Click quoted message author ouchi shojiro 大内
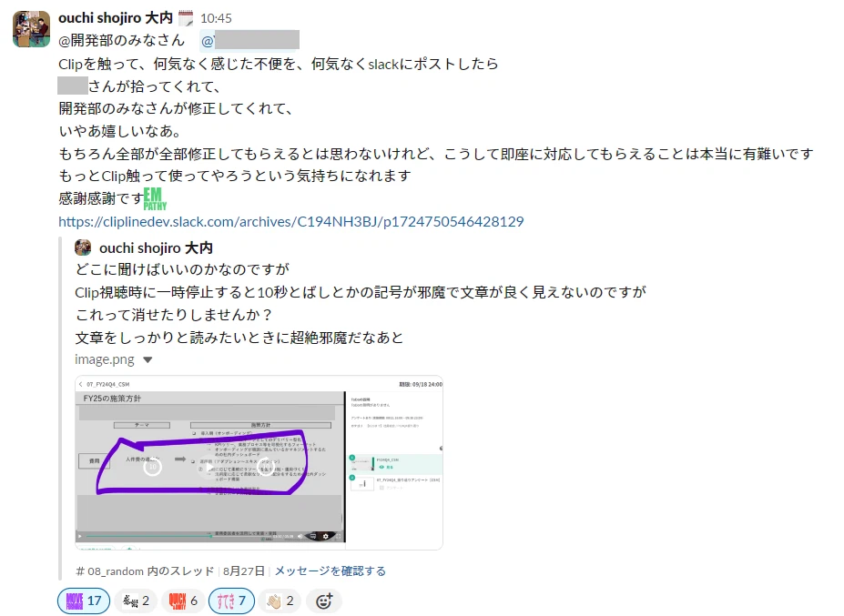 click(x=156, y=248)
